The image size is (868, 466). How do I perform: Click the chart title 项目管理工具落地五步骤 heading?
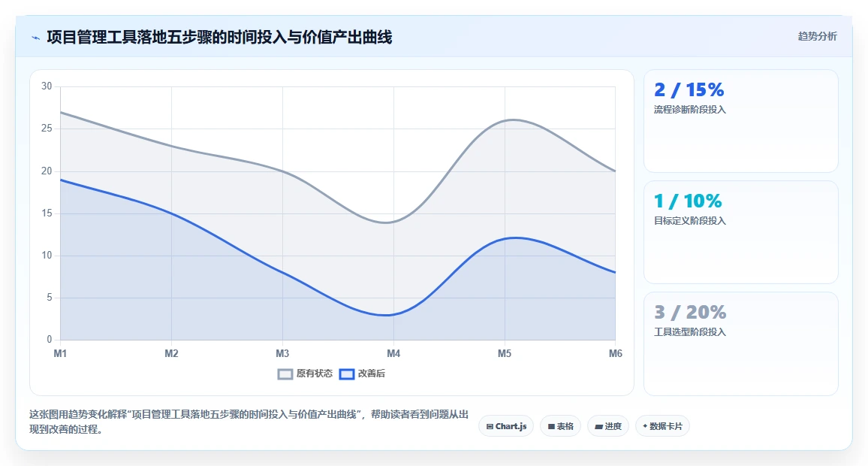pyautogui.click(x=219, y=37)
